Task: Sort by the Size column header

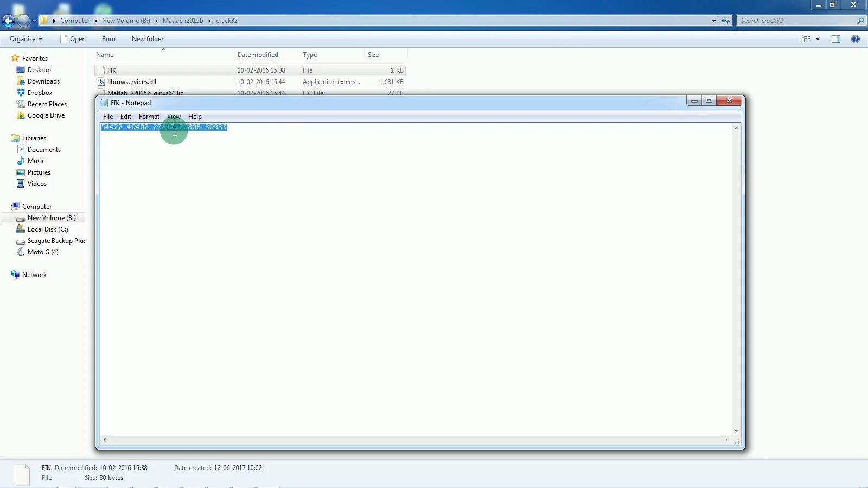Action: click(x=373, y=55)
